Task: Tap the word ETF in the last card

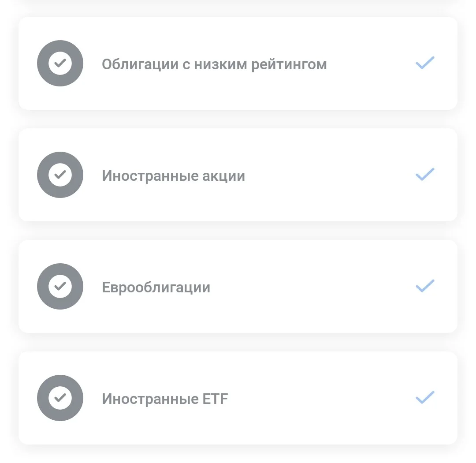Action: [x=215, y=399]
